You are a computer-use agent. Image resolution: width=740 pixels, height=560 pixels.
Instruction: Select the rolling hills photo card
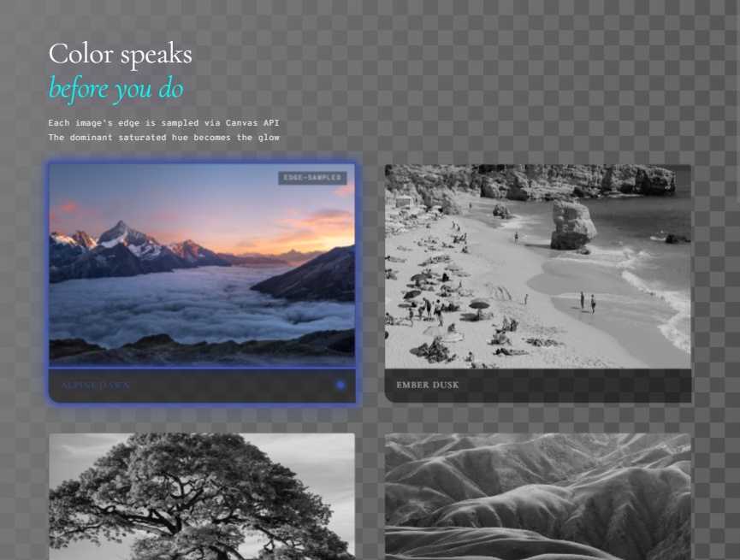[x=538, y=497]
